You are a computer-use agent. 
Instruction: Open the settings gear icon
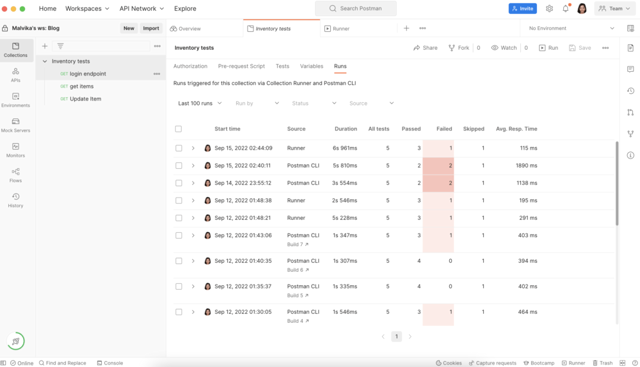coord(549,9)
